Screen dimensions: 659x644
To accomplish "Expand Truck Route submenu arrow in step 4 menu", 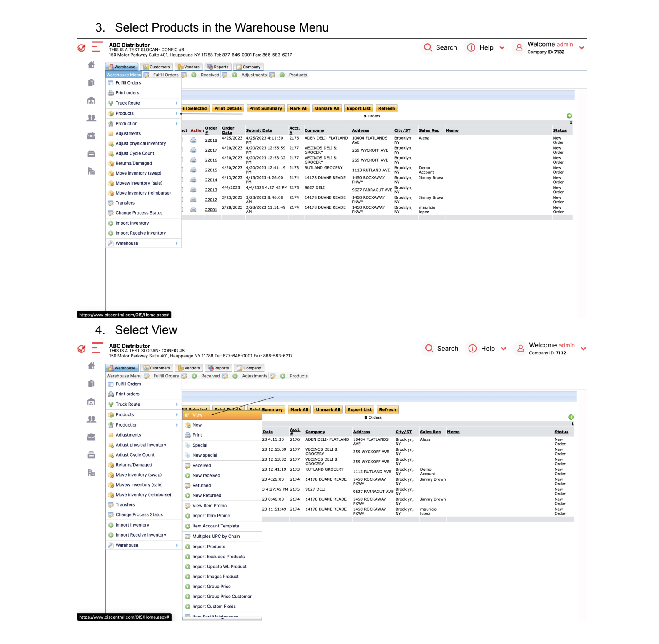I will pos(177,404).
